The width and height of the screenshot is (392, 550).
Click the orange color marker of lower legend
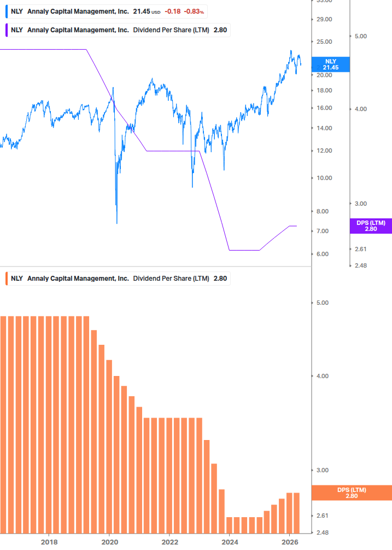coord(7,279)
